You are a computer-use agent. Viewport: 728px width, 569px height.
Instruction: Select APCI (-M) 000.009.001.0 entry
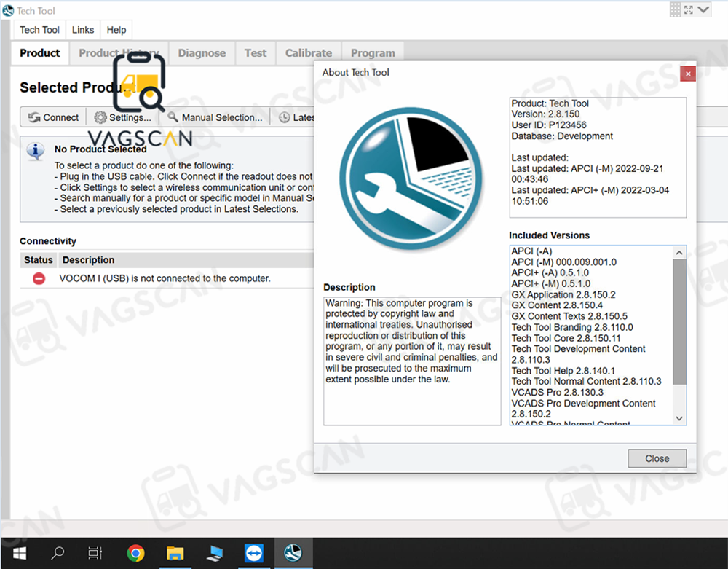click(x=563, y=262)
